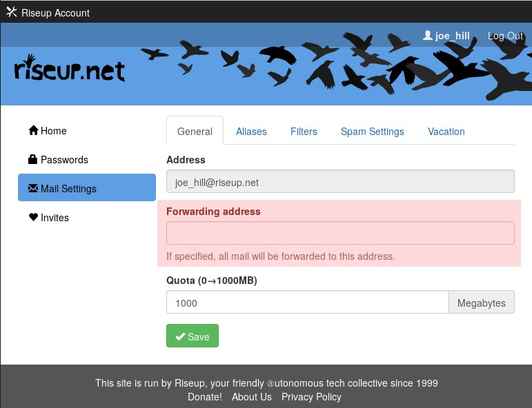Open the About Us footer link
The height and width of the screenshot is (408, 532).
pos(251,397)
